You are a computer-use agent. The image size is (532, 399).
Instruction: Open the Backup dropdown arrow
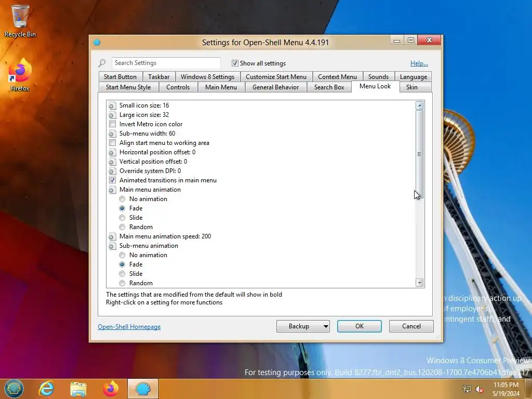[326, 326]
